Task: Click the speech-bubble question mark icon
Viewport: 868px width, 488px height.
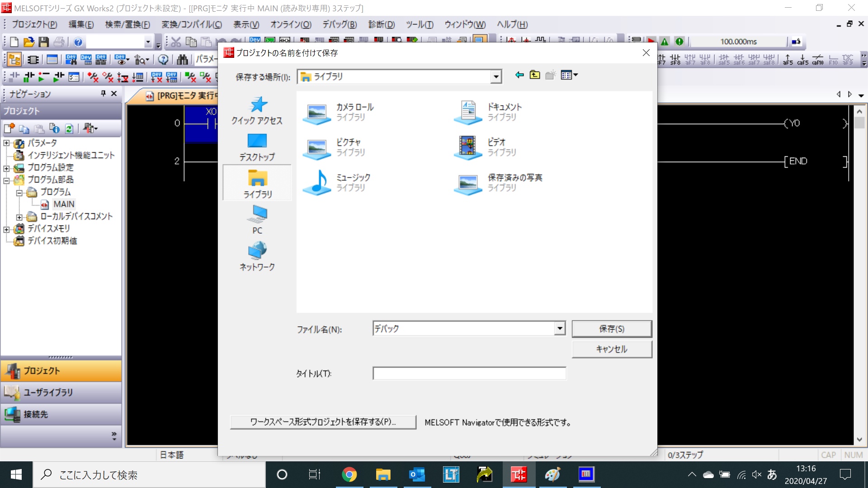Action: [x=164, y=60]
